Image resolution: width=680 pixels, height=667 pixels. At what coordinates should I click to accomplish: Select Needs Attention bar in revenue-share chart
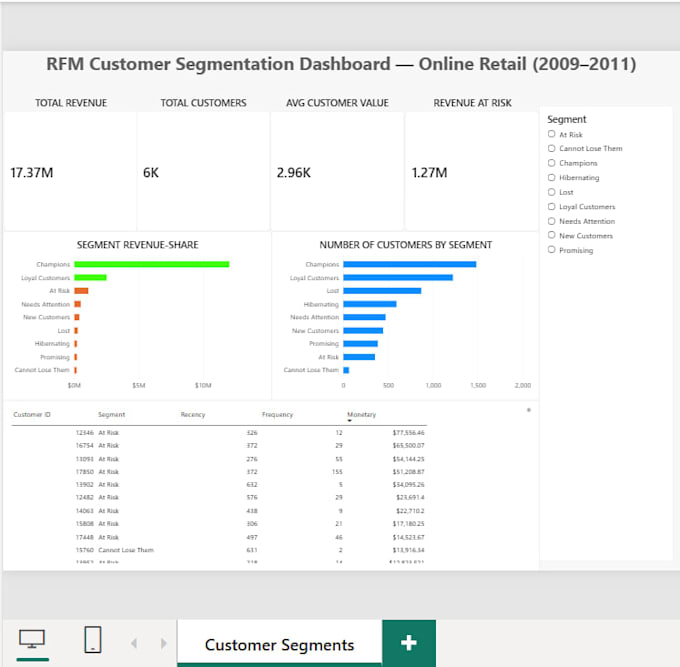coord(78,304)
